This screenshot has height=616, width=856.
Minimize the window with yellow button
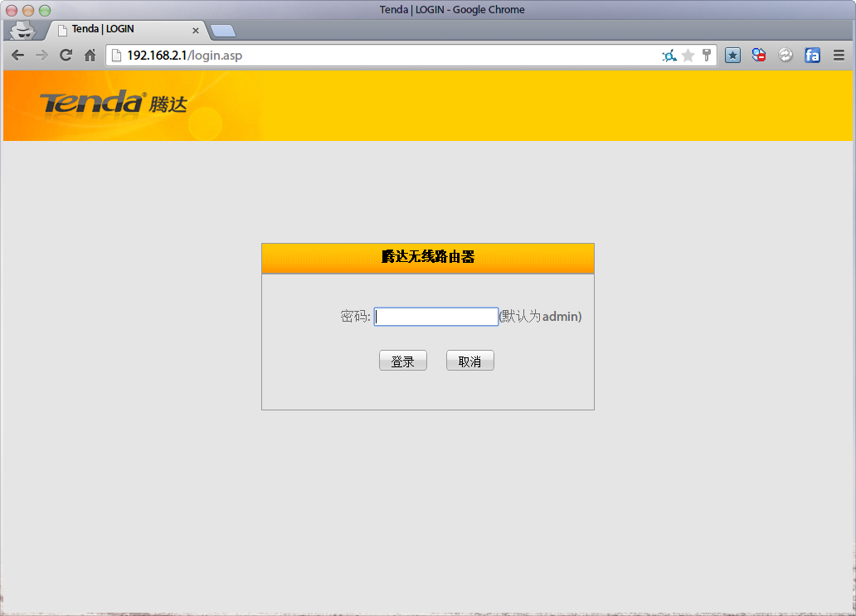coord(28,11)
